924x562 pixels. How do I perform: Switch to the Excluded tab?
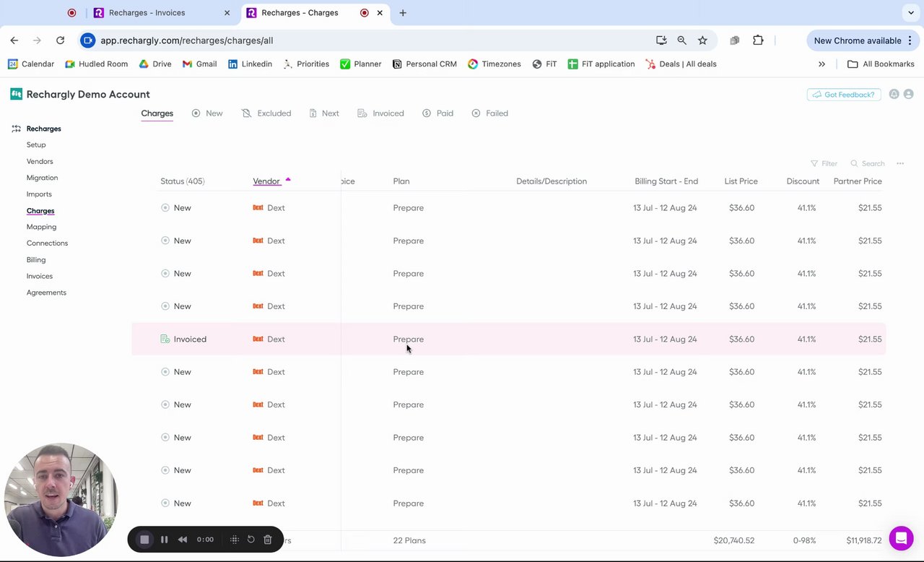pos(266,113)
